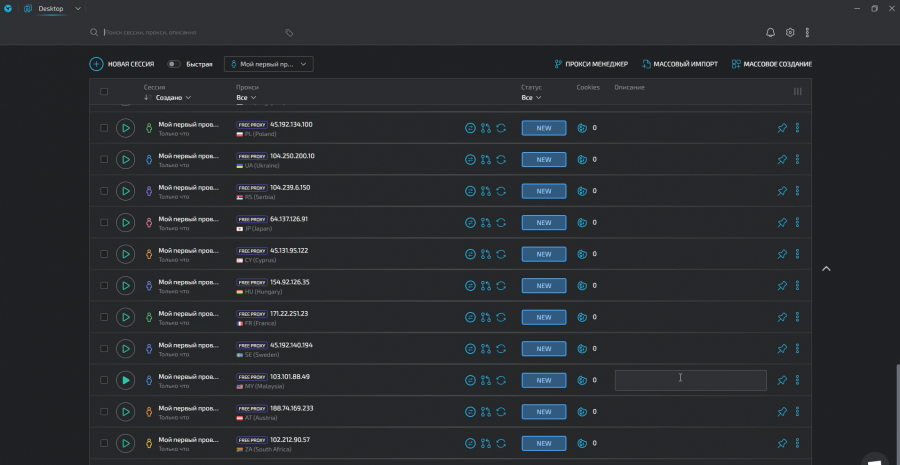Open МАССОВЫЙ ИМПОРТ
The image size is (900, 465).
680,64
